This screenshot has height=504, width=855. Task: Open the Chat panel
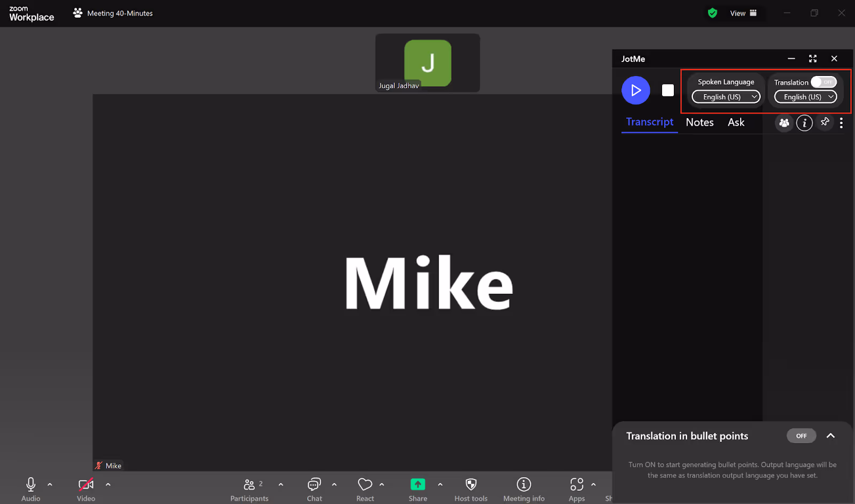pos(314,489)
